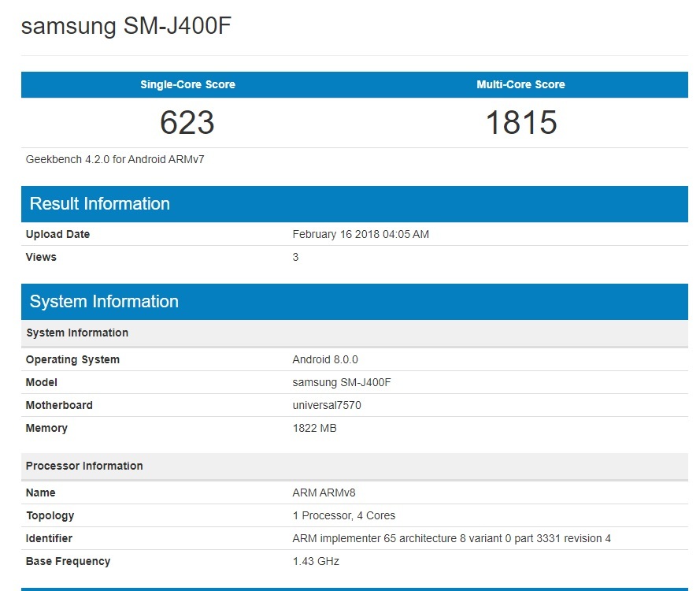
Task: Click the samsung SM-J400F model value
Action: pos(341,382)
